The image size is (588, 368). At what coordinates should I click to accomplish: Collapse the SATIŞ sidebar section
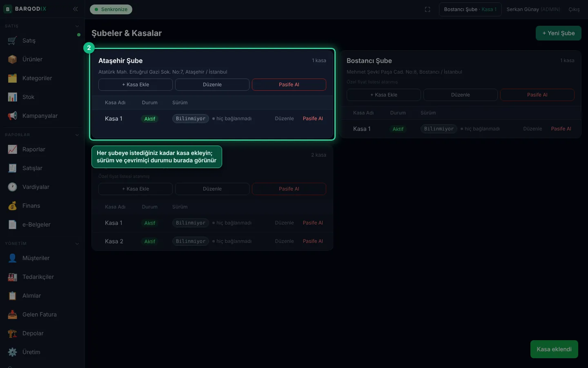[x=77, y=26]
